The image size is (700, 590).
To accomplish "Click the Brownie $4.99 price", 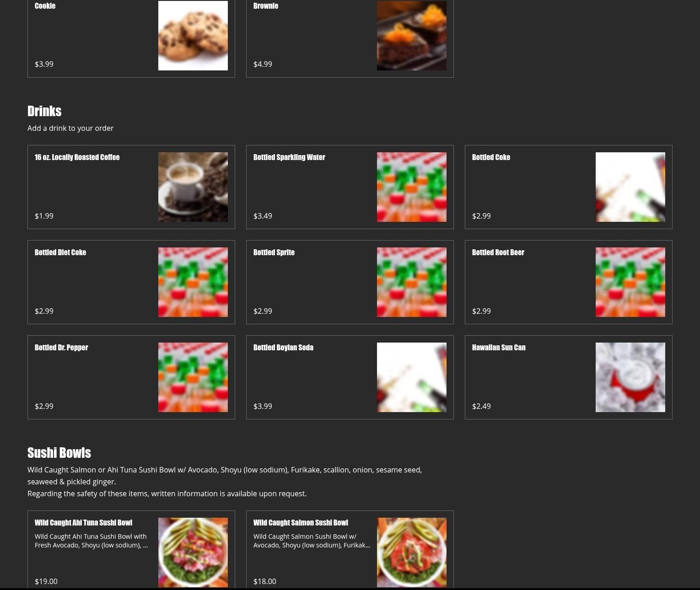I will [x=263, y=64].
